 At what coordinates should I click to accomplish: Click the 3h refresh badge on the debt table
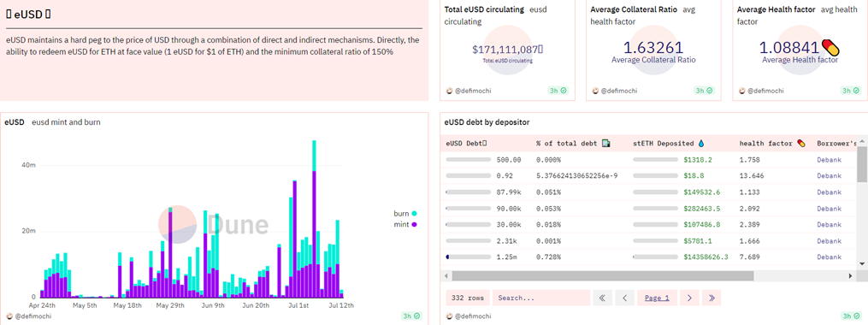tap(852, 316)
